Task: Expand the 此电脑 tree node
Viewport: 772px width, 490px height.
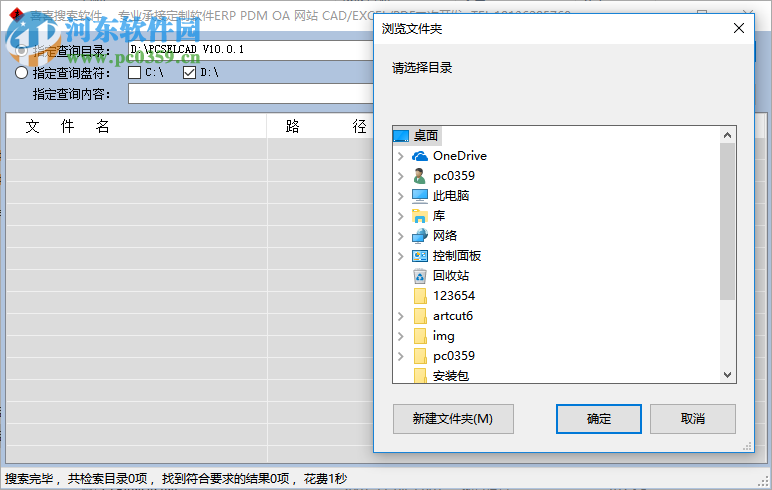Action: point(401,196)
